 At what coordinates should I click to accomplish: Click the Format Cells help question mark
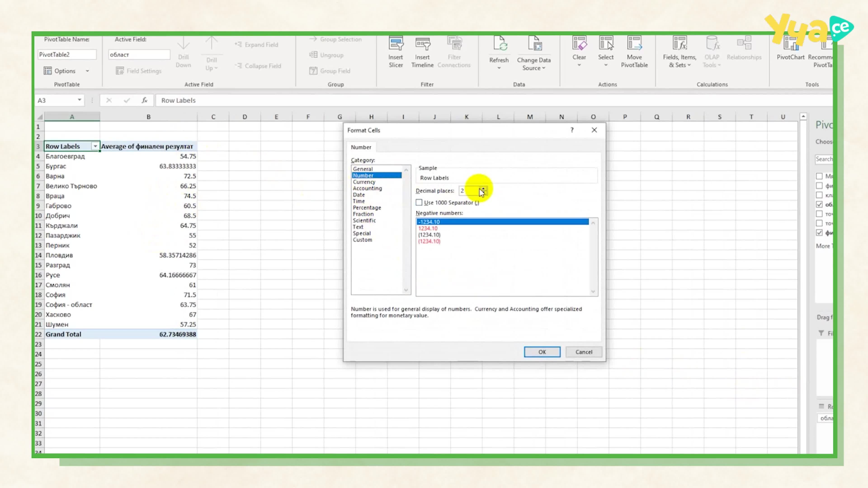pyautogui.click(x=572, y=130)
